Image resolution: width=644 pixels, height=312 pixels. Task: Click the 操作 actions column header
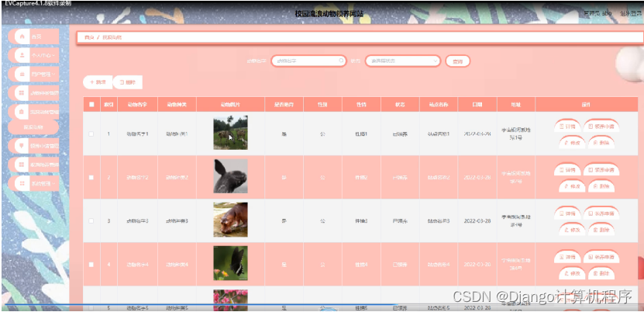click(x=587, y=105)
